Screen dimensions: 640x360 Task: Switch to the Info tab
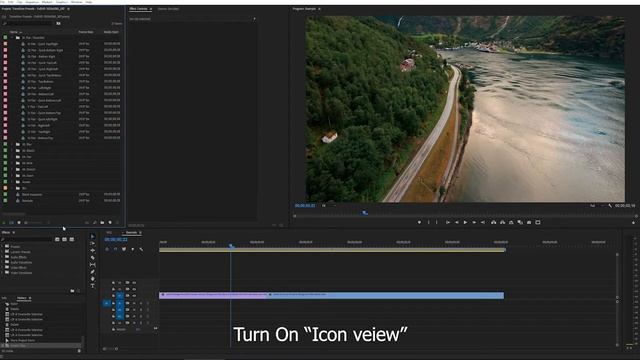4,298
